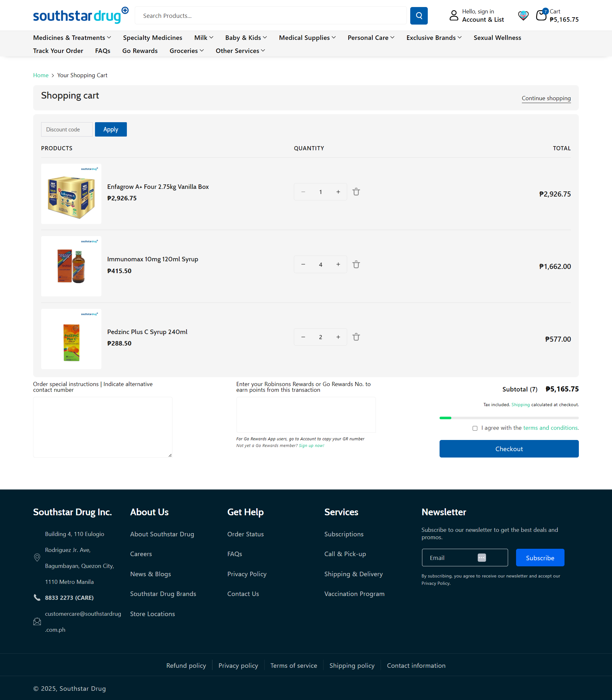Open the Baby & Kids dropdown
The width and height of the screenshot is (612, 700).
(246, 38)
